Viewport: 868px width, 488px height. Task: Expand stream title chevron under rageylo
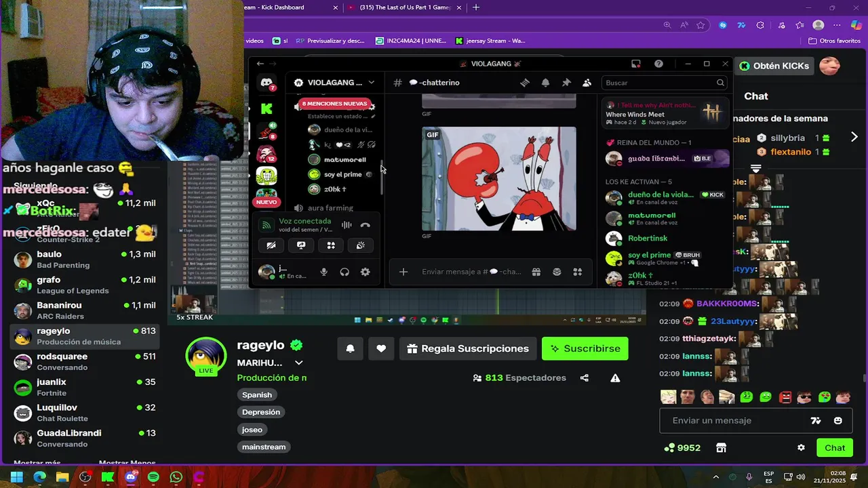click(x=298, y=363)
